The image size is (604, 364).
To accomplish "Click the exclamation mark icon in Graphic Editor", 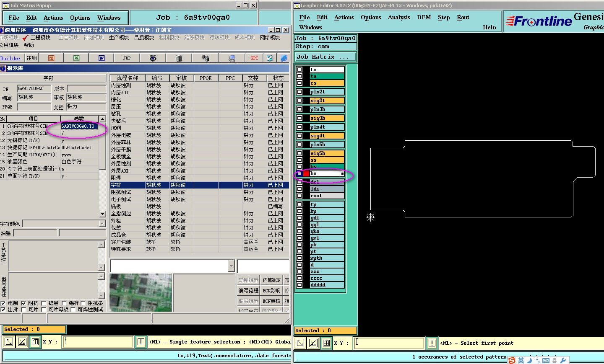I will [x=432, y=343].
